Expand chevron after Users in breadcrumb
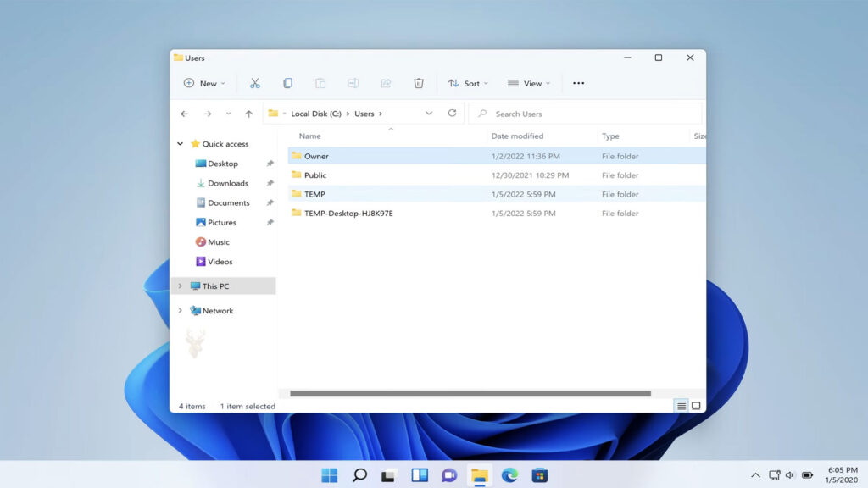 (x=381, y=114)
